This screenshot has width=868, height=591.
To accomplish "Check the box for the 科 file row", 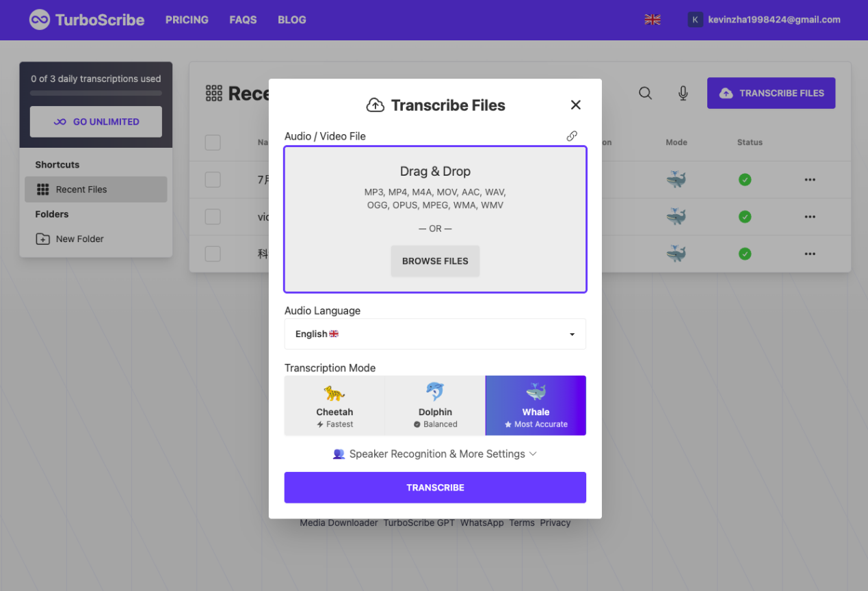I will [x=213, y=254].
